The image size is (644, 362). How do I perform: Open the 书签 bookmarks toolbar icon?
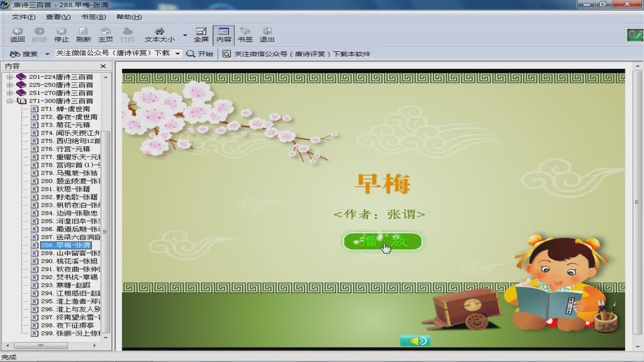245,35
